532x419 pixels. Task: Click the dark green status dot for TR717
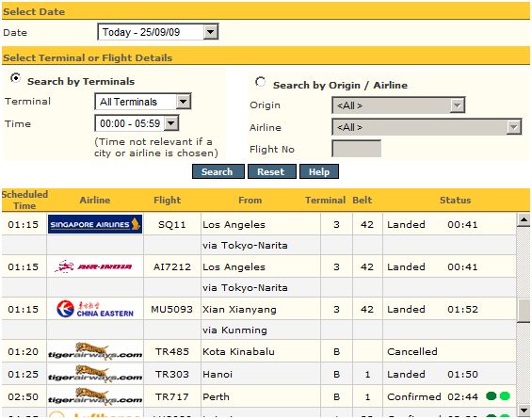pyautogui.click(x=491, y=395)
